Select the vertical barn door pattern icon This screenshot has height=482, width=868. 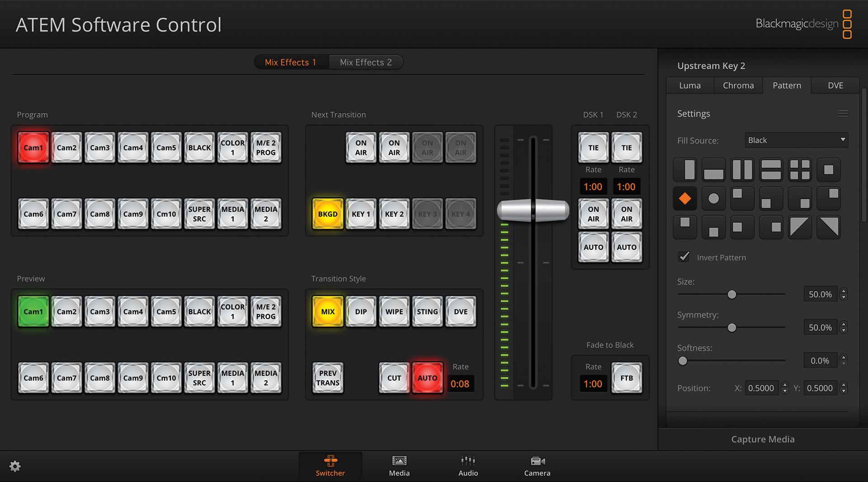pos(742,169)
